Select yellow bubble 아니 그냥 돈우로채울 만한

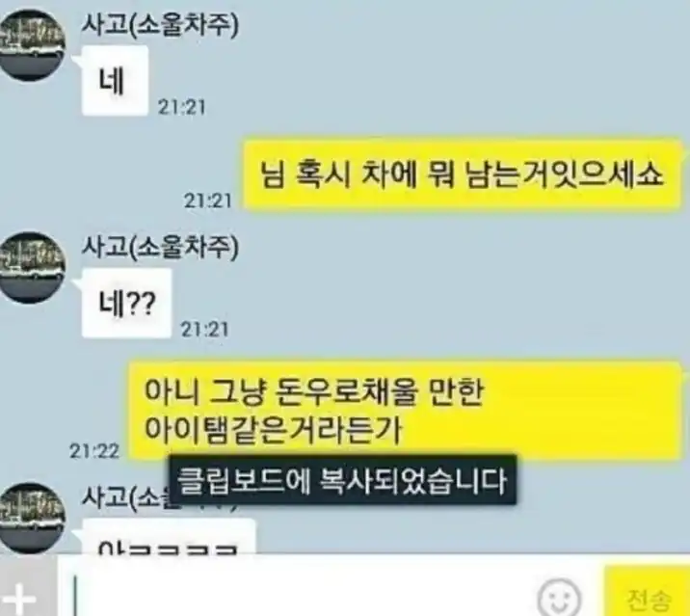pos(405,411)
